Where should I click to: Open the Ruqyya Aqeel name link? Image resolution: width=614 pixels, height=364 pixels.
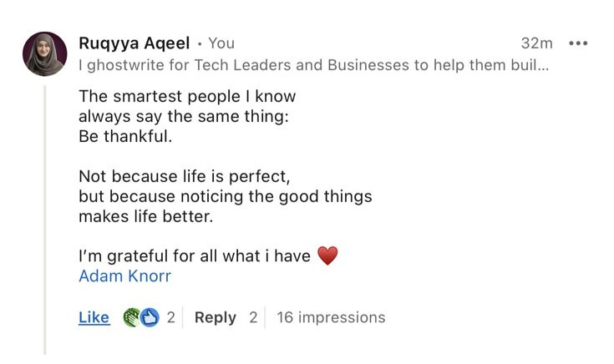(x=134, y=43)
